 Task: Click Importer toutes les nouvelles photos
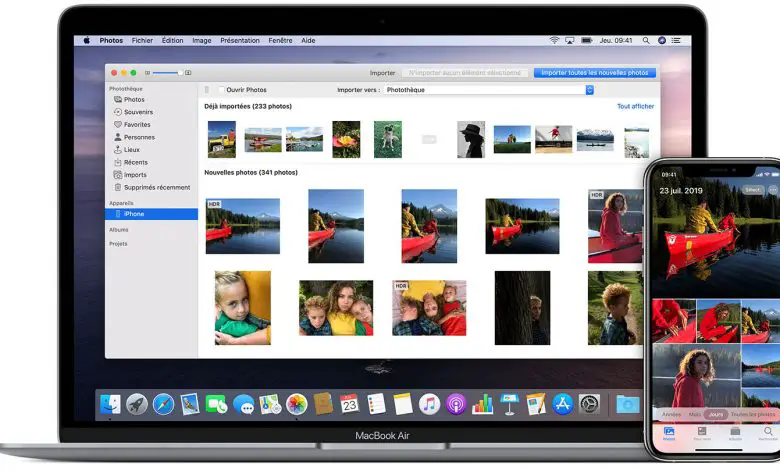coord(595,73)
